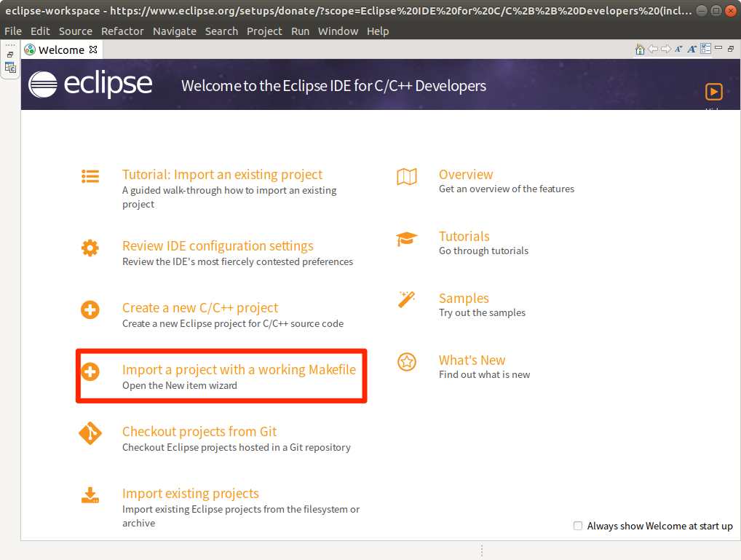Click the Customize page icon in toolbar
The image size is (741, 560).
pyautogui.click(x=705, y=49)
